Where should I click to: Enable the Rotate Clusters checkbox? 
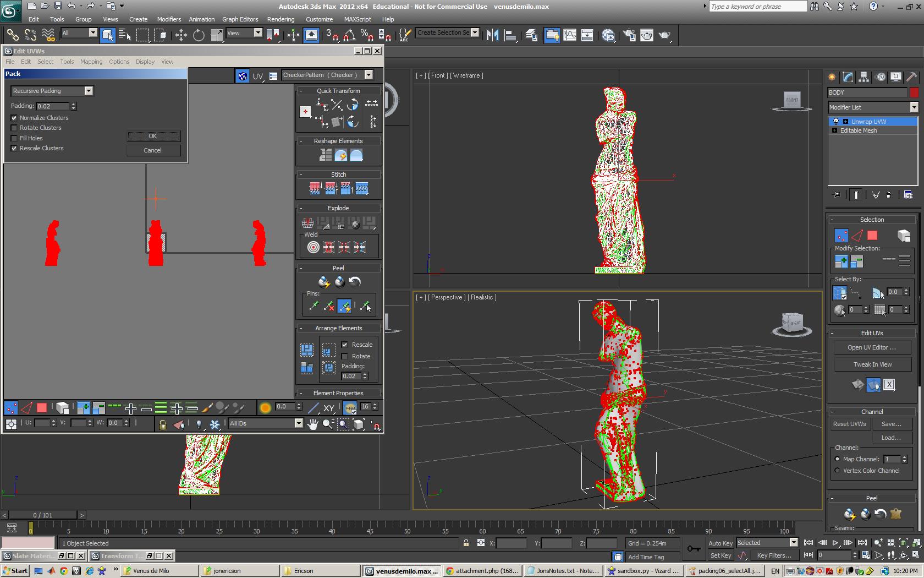point(14,128)
